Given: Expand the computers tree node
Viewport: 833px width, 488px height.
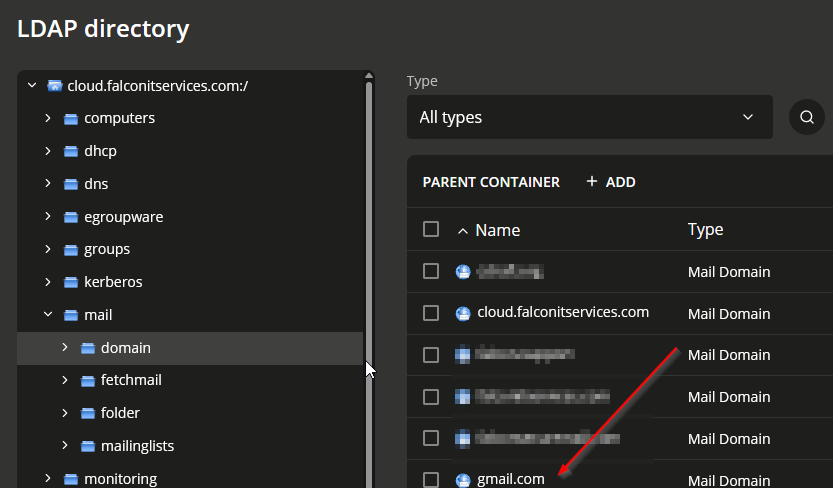Looking at the screenshot, I should (x=48, y=118).
